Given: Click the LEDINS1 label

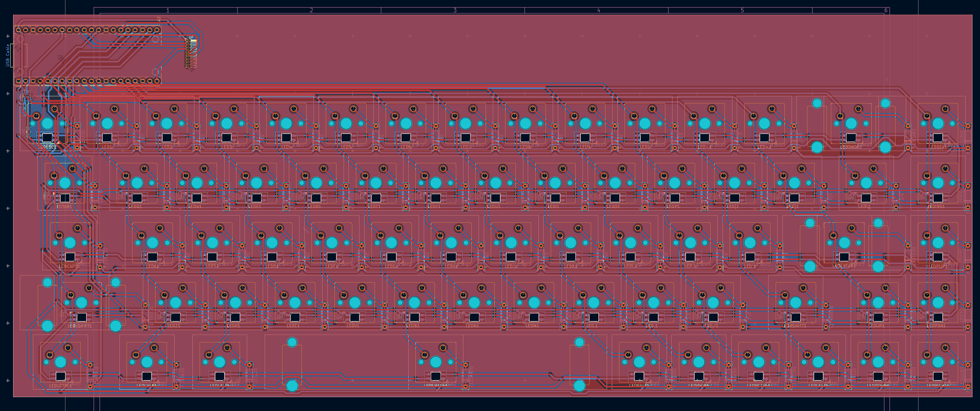Looking at the screenshot, I should pyautogui.click(x=936, y=206).
